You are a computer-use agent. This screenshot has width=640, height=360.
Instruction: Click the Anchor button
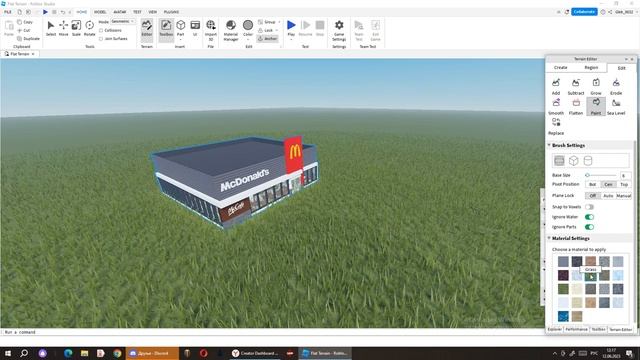click(268, 39)
